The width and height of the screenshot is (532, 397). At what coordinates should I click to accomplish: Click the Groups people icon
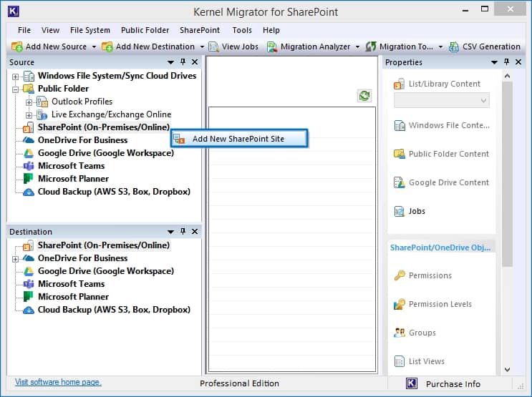400,333
